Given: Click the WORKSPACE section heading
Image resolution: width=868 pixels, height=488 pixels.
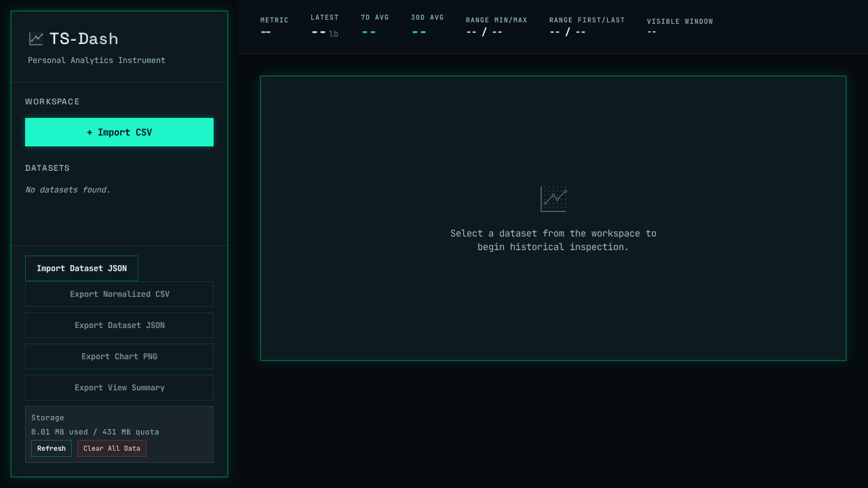Looking at the screenshot, I should point(52,102).
